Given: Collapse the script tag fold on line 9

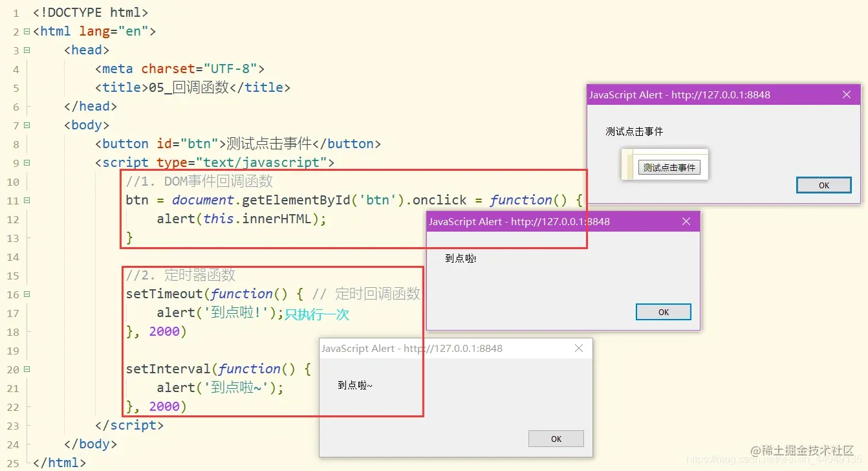Looking at the screenshot, I should point(27,162).
